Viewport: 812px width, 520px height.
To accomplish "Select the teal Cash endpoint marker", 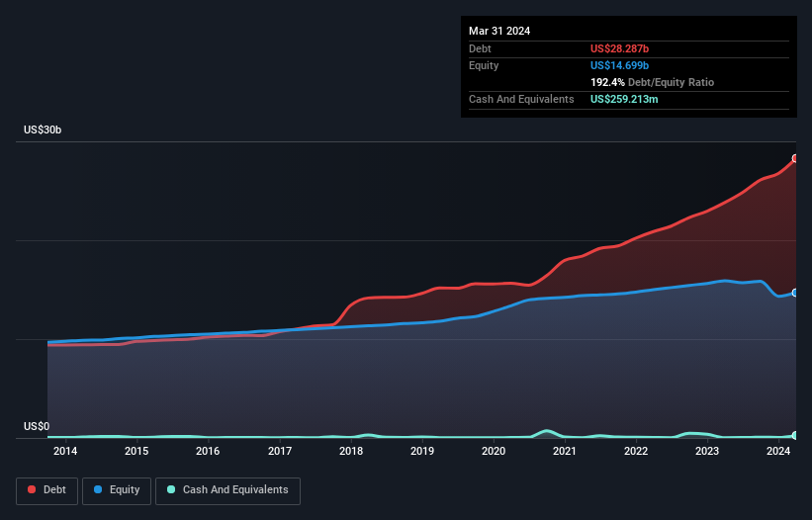I will (795, 436).
